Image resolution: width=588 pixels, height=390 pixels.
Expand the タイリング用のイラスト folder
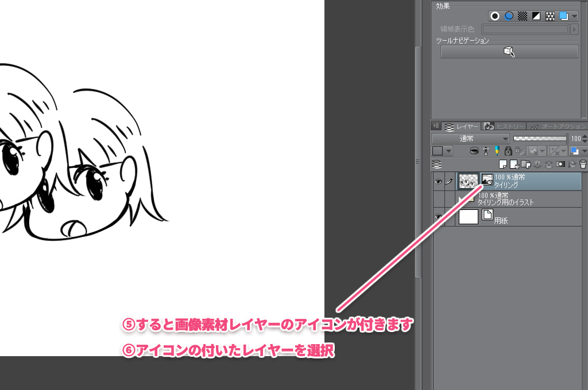(461, 199)
